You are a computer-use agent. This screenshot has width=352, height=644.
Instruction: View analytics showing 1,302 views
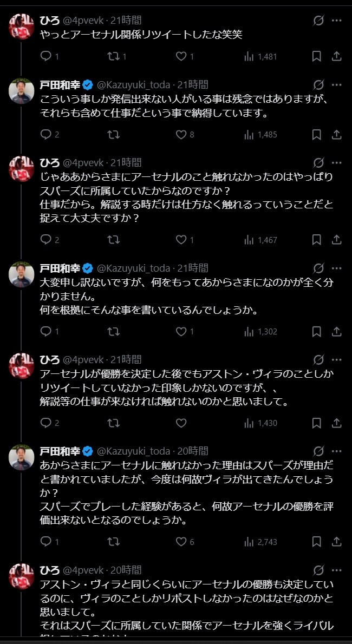coord(260,331)
